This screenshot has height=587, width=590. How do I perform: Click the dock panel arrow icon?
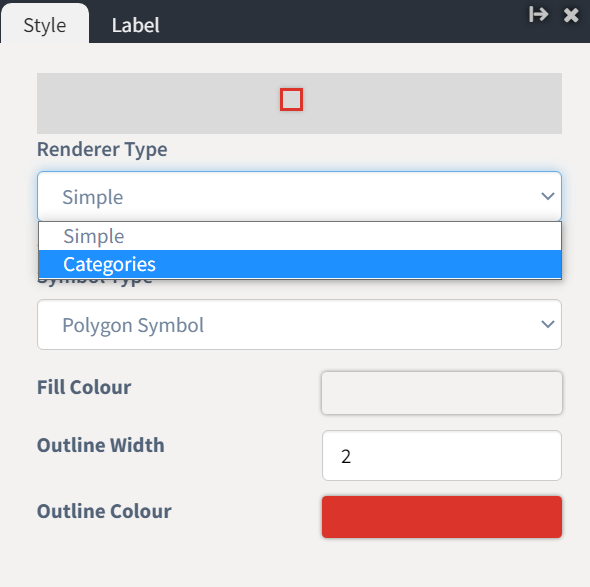click(x=538, y=15)
